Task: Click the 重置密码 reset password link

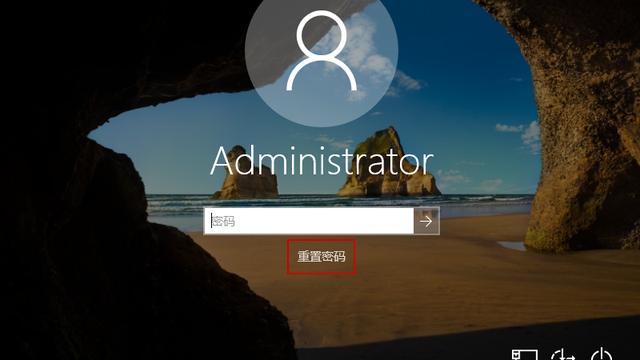Action: click(321, 257)
